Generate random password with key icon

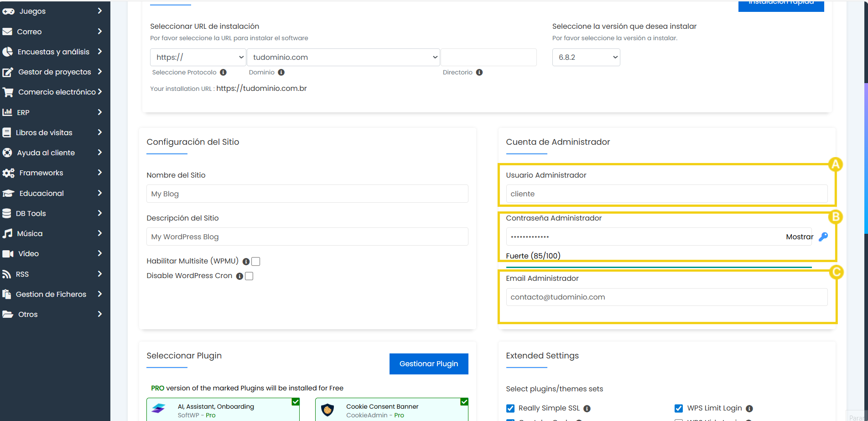coord(823,237)
